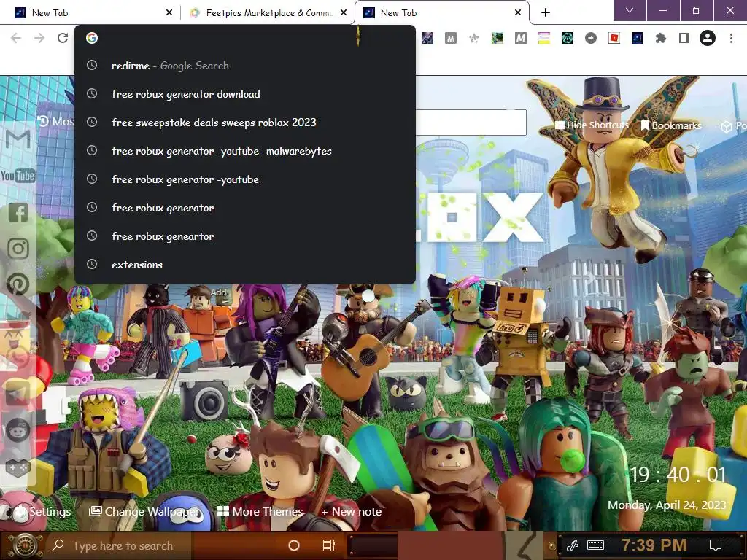Open Bookmarks on the new tab page
747x560 pixels.
[671, 125]
